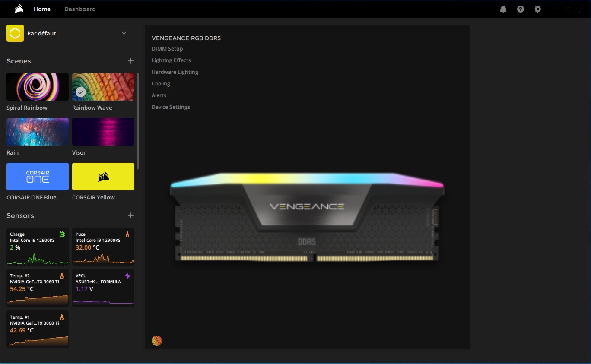Add a new scene with plus icon
This screenshot has height=364, width=591.
pos(131,61)
